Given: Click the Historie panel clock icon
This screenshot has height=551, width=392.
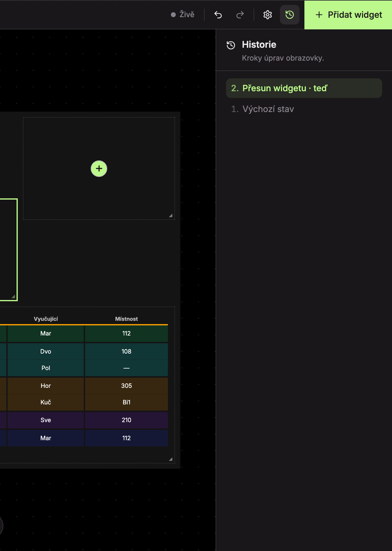Looking at the screenshot, I should (231, 45).
